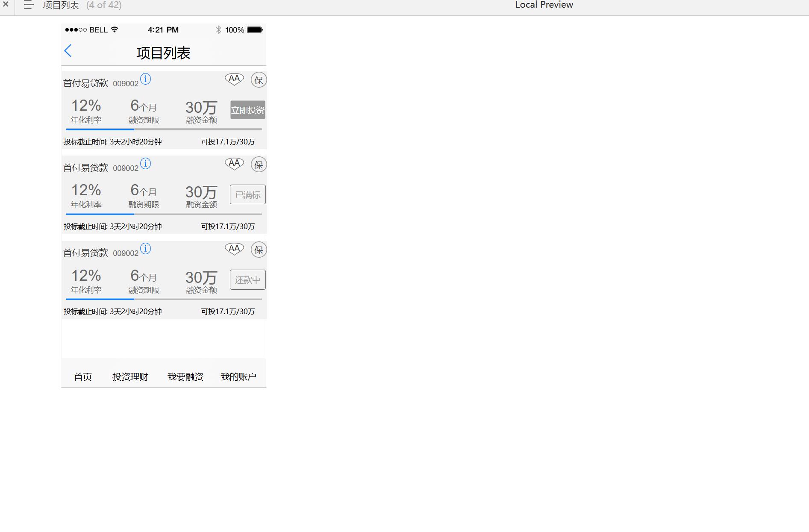Open the info icon in the 还款中 card
The width and height of the screenshot is (809, 532).
pos(145,249)
